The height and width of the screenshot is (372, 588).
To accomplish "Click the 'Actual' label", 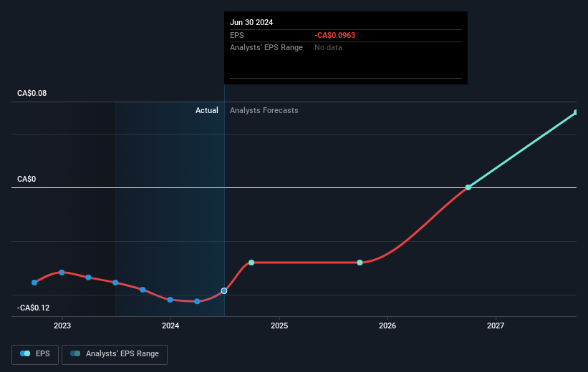I will point(207,110).
